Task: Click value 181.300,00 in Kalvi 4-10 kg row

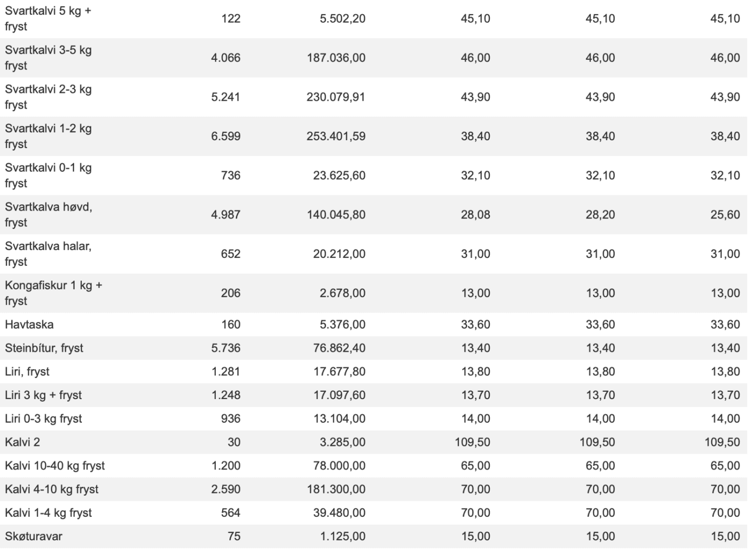Action: coord(336,489)
